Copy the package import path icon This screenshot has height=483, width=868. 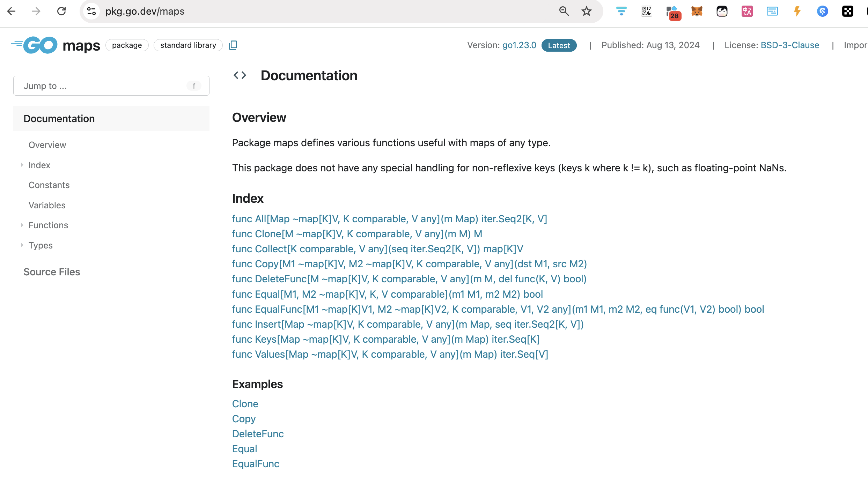pos(233,45)
